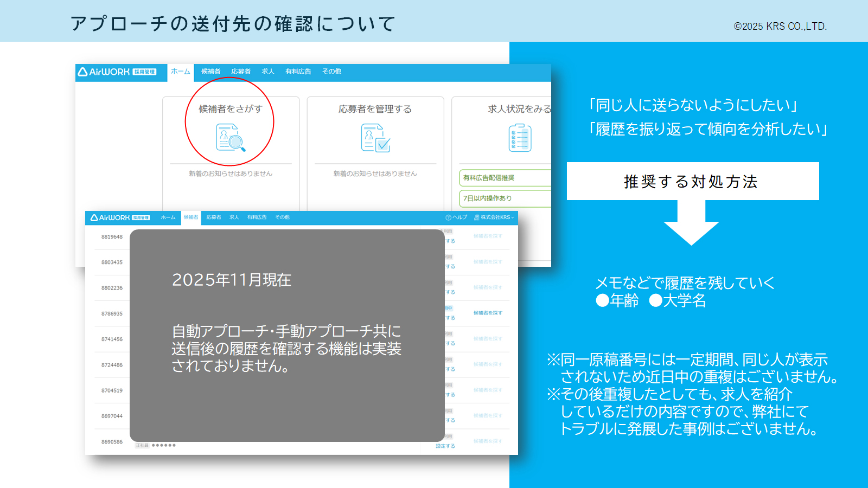Screen dimensions: 868x488
Task: Open 応募者 in the lower navbar
Action: coord(214,217)
